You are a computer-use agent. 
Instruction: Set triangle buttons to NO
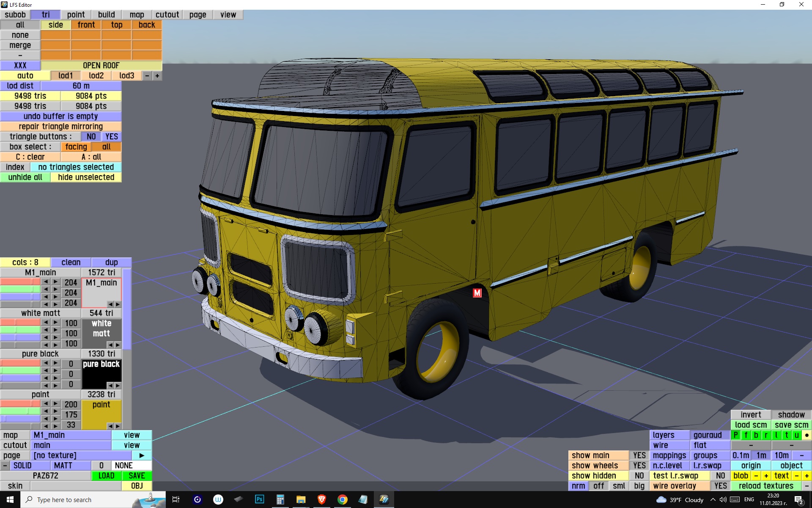pos(91,137)
